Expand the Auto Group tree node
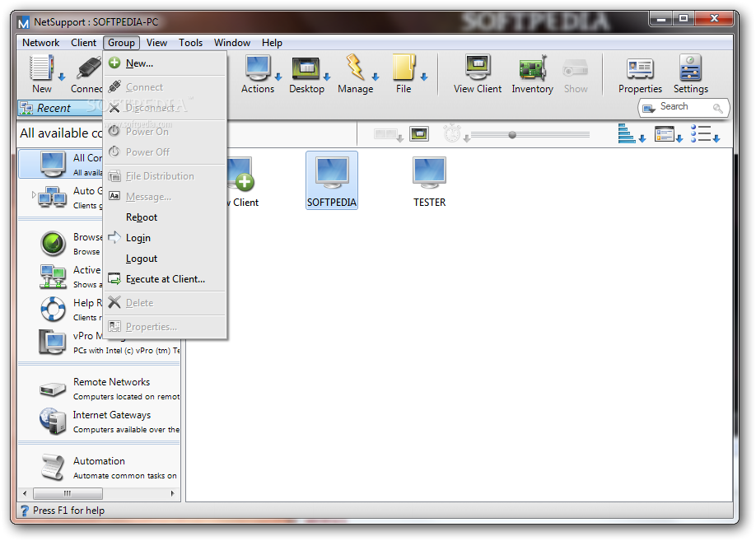The image size is (756, 541). pyautogui.click(x=33, y=195)
